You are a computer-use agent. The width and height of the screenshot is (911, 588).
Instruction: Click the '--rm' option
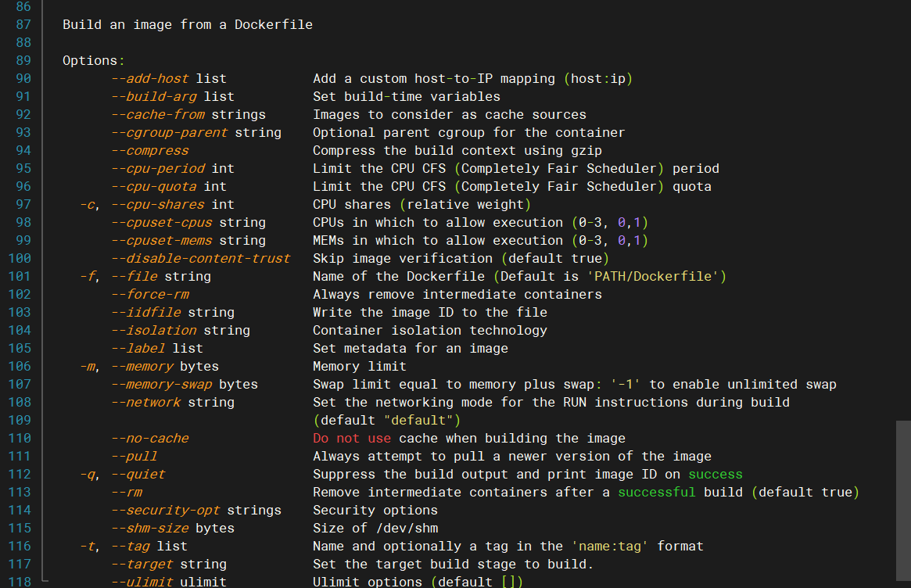pos(127,493)
